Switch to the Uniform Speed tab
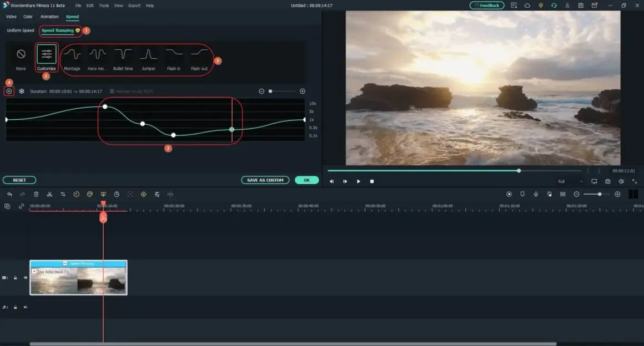644x346 pixels. click(21, 30)
